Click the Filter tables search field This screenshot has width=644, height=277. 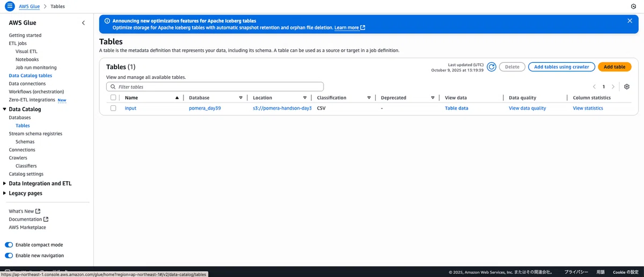[x=215, y=86]
